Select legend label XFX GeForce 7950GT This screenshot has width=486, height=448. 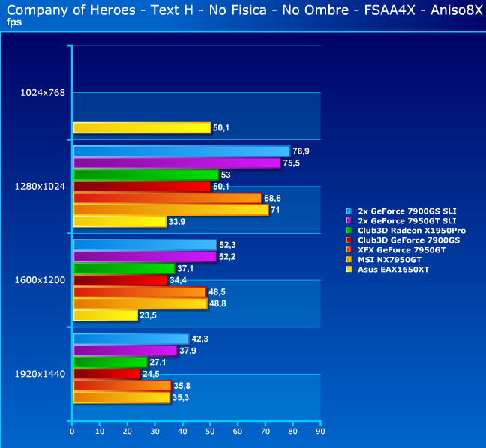click(x=402, y=250)
